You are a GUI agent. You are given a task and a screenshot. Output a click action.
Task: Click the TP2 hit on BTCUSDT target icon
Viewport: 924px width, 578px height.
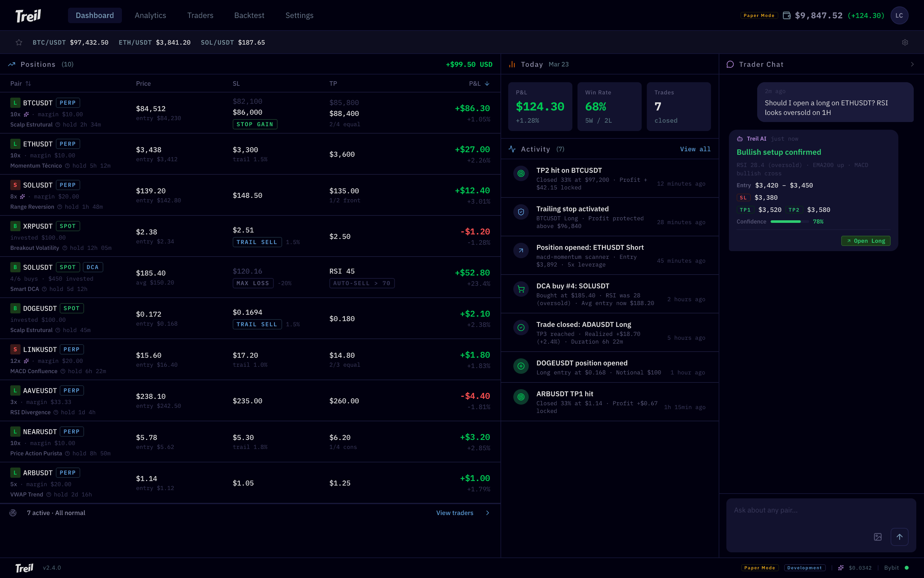(521, 173)
